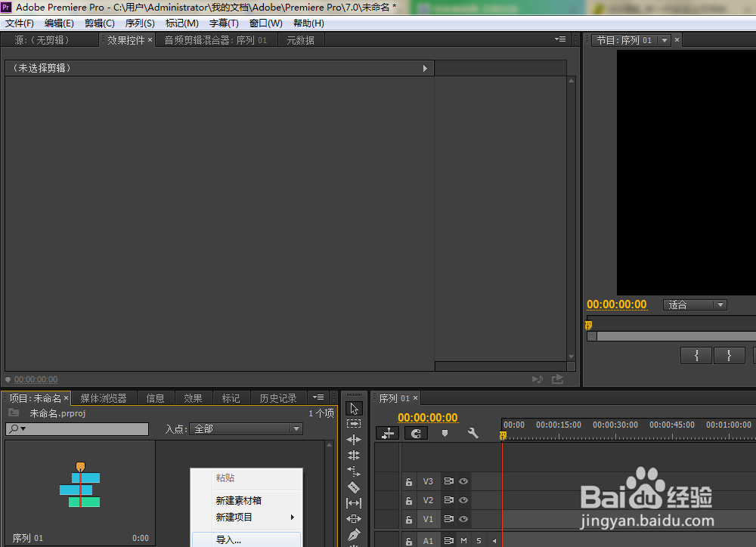Screen dimensions: 756x547
Task: Click play audio icon in Effect Controls
Action: click(537, 379)
